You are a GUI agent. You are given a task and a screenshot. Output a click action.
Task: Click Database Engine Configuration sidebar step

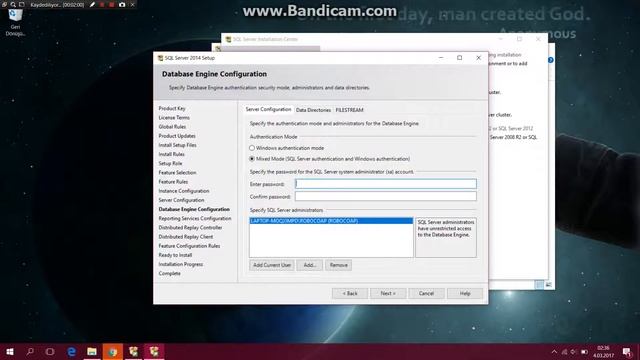[194, 209]
